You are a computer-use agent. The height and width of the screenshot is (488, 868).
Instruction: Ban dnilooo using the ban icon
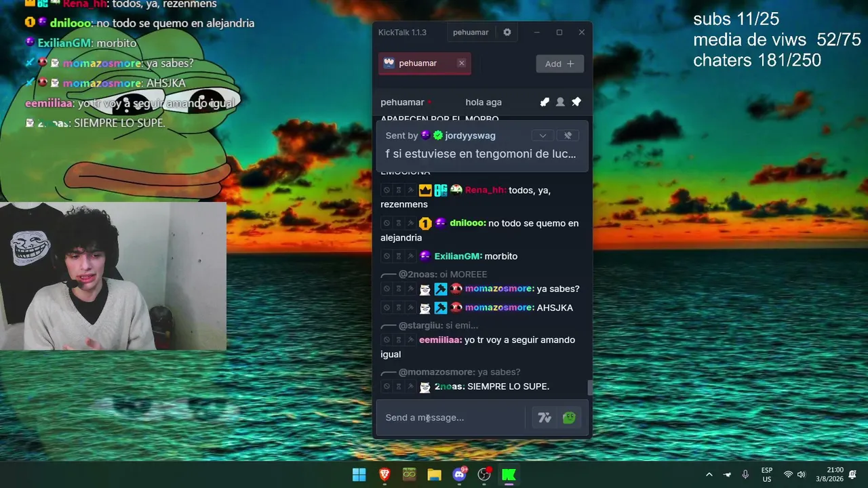[387, 223]
